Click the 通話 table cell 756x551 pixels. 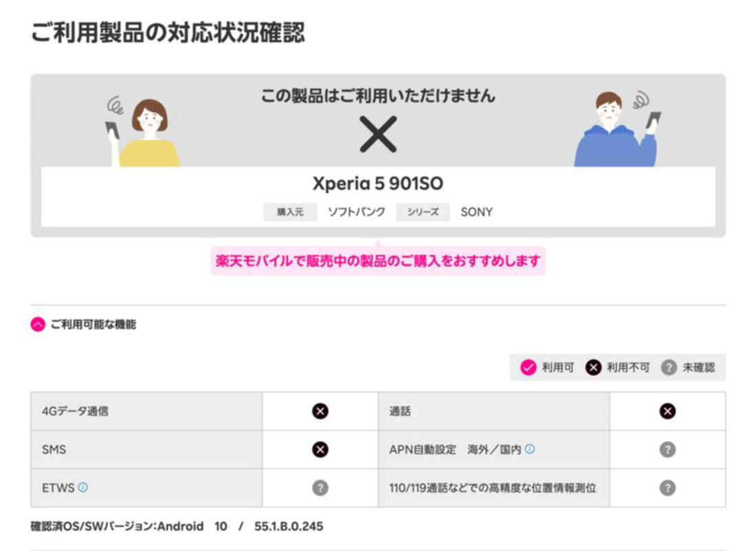tap(493, 412)
